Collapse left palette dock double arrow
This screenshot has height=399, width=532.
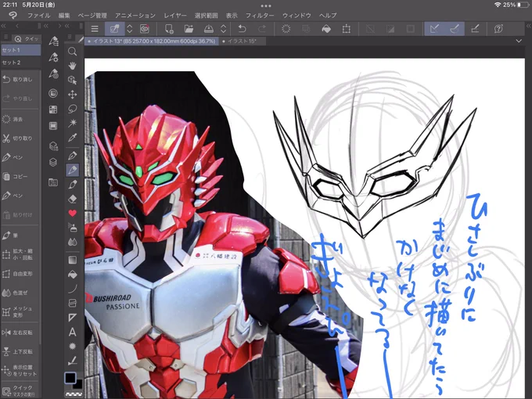point(3,26)
